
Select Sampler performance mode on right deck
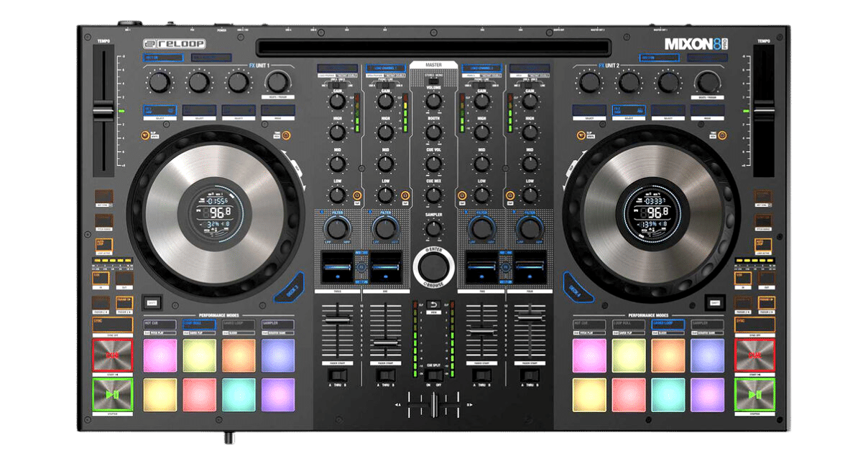[x=707, y=325]
